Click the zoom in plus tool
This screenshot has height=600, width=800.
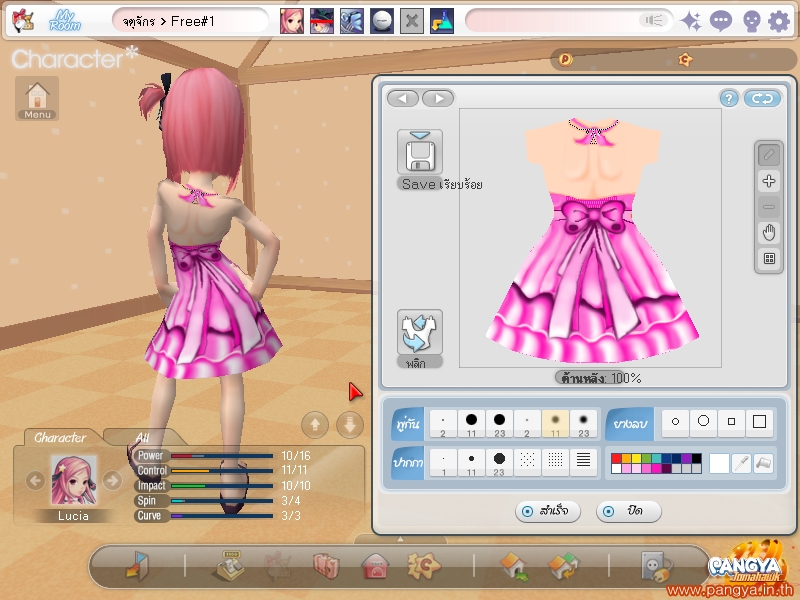pyautogui.click(x=769, y=181)
